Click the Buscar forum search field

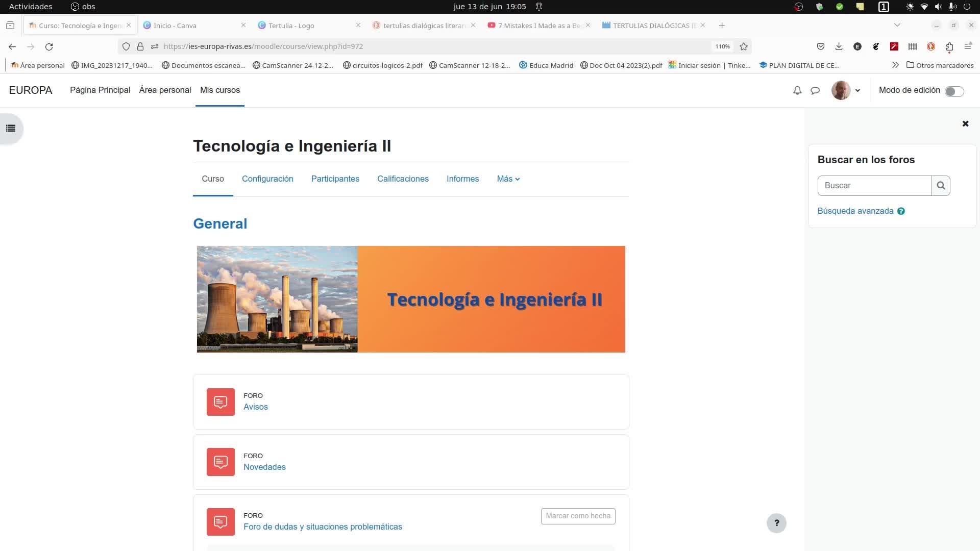click(x=874, y=186)
